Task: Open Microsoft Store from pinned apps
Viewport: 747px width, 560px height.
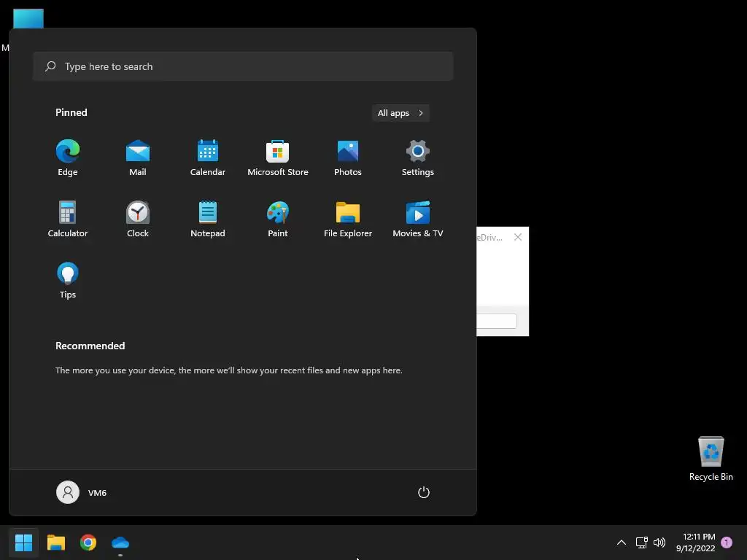Action: [x=278, y=158]
